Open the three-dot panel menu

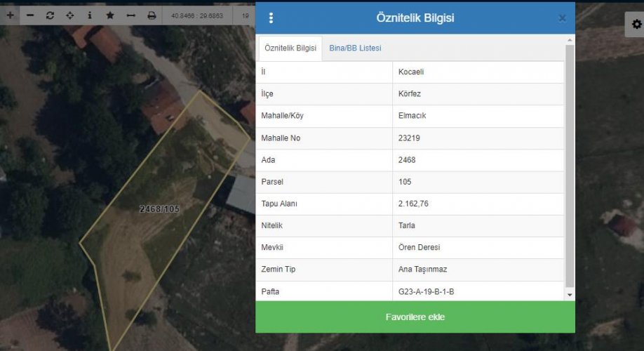tap(271, 18)
